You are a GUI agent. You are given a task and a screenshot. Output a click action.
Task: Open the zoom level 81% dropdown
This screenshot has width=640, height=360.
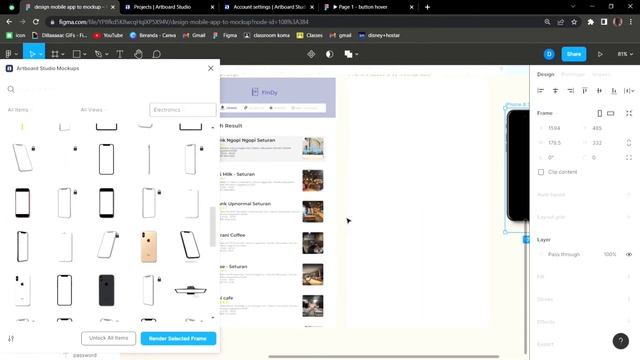coord(625,54)
